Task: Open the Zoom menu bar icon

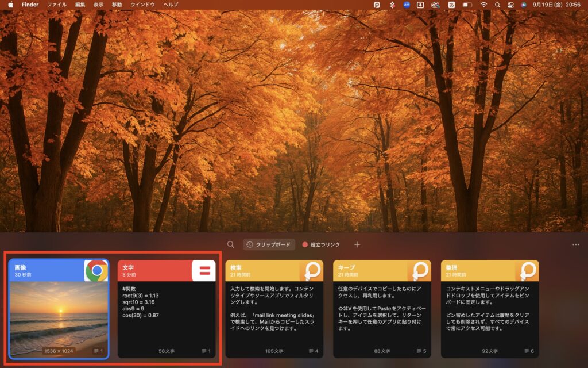Action: [407, 5]
